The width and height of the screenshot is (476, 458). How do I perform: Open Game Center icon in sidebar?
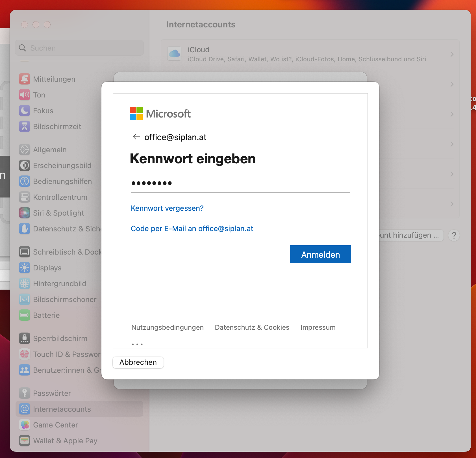(x=25, y=425)
